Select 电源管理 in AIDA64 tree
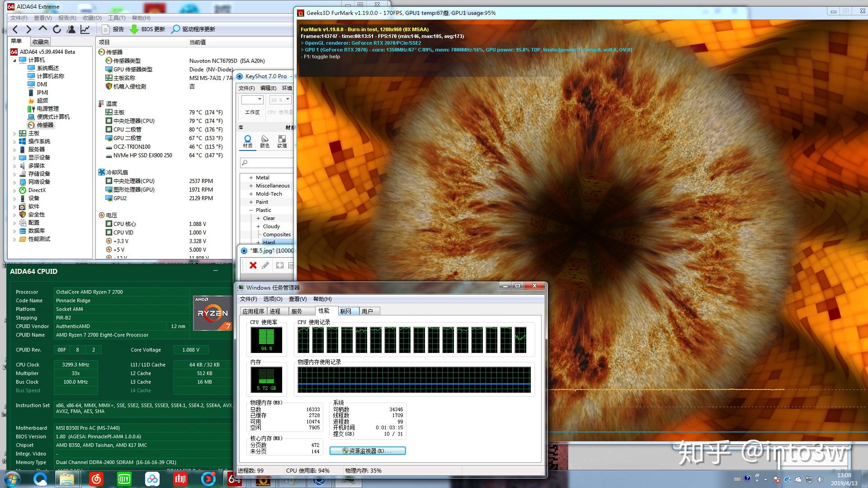Image resolution: width=868 pixels, height=488 pixels. click(x=47, y=109)
